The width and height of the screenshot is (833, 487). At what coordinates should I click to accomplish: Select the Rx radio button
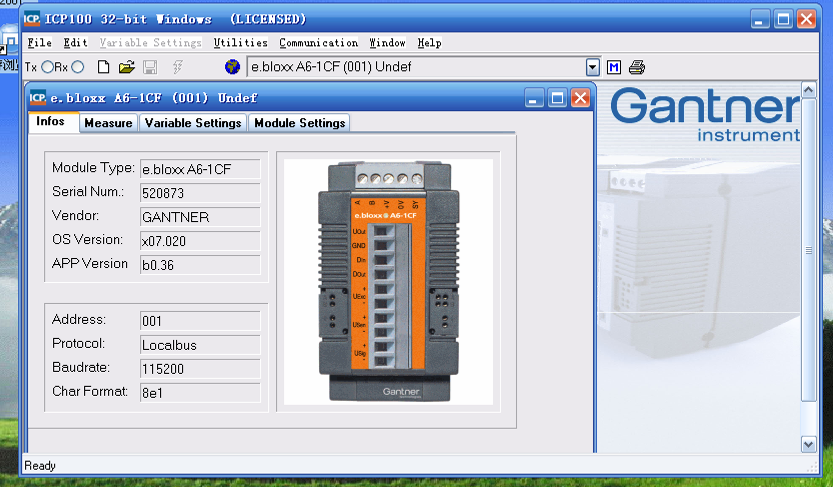click(78, 67)
